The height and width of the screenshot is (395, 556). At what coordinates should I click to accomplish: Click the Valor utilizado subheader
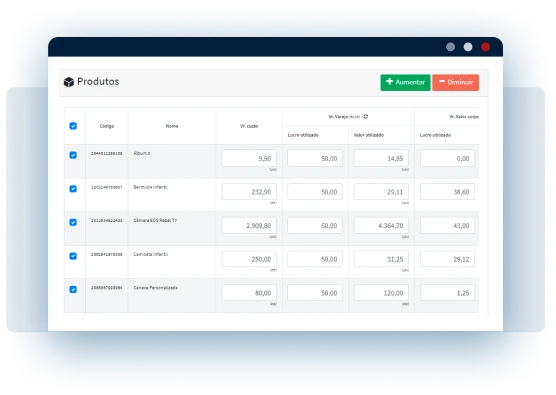pos(369,135)
